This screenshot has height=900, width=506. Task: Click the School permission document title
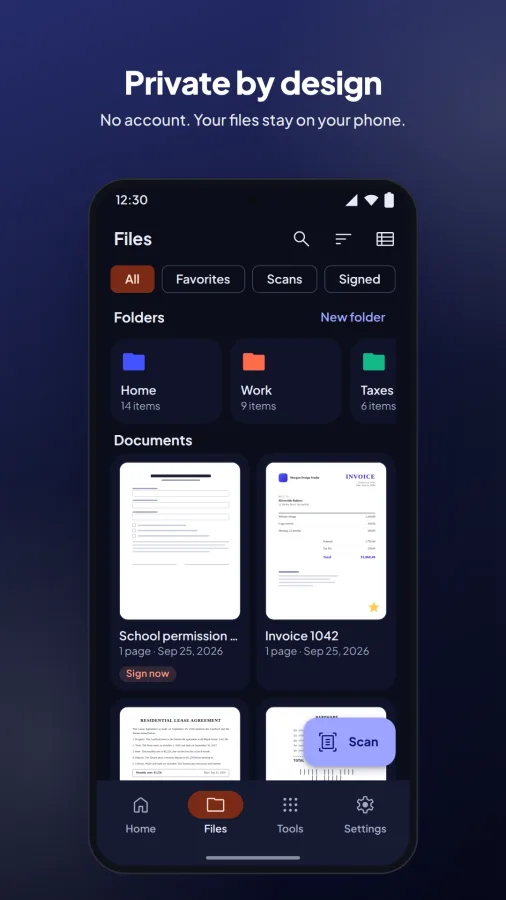(178, 636)
